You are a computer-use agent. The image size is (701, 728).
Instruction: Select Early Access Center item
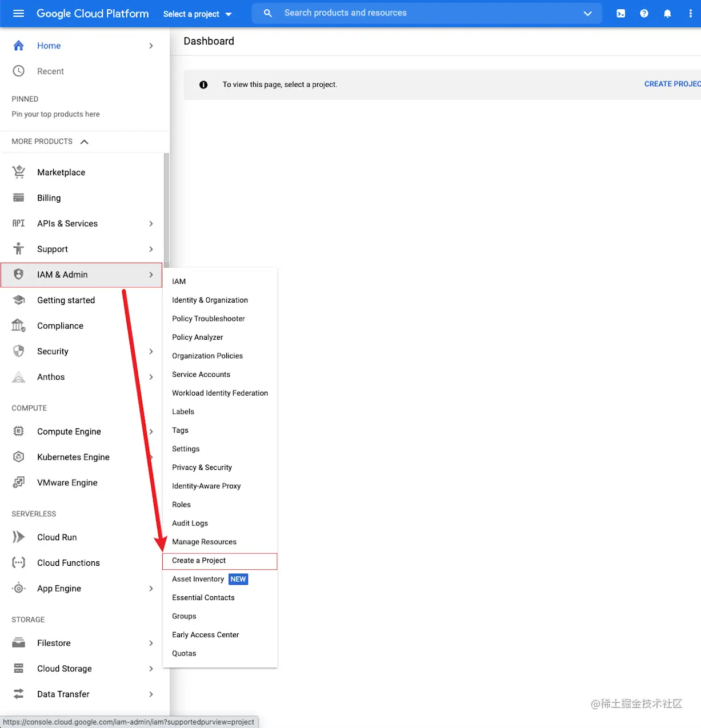[220, 635]
